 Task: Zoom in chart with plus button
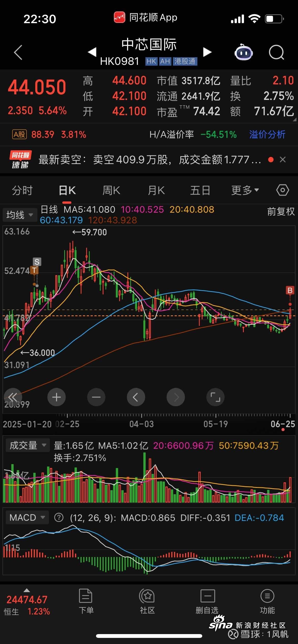[x=56, y=397]
